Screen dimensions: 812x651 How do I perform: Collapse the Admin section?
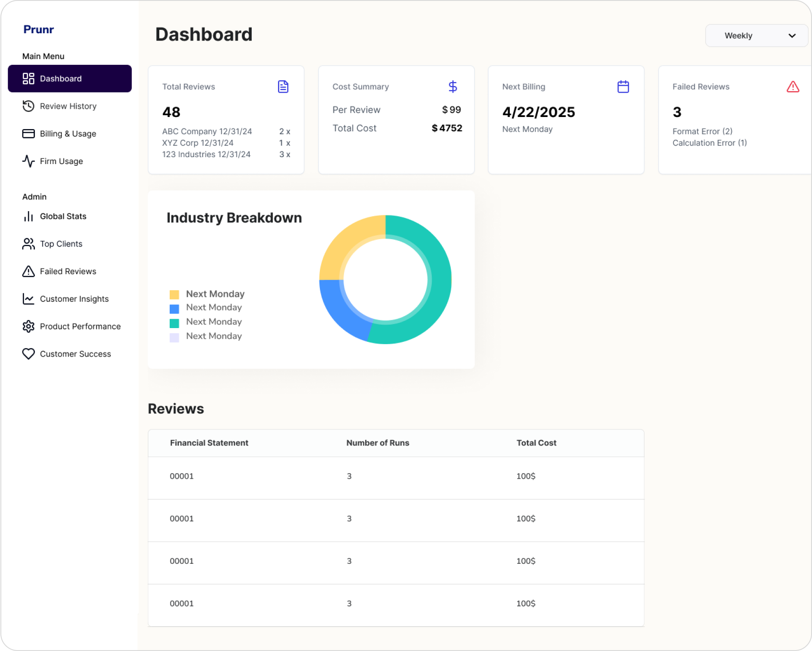click(x=34, y=196)
